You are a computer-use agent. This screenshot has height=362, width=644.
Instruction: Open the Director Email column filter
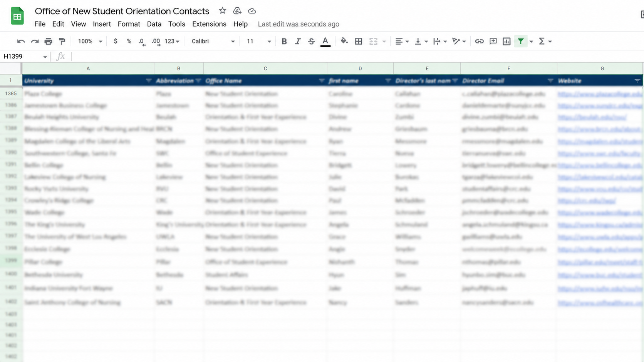point(550,80)
